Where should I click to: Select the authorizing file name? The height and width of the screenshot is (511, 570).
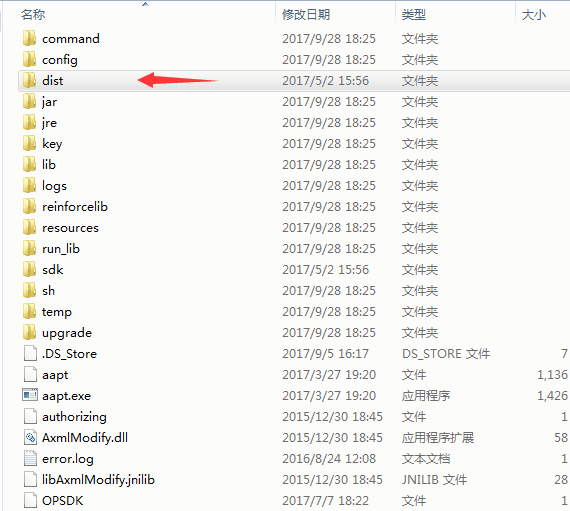74,417
